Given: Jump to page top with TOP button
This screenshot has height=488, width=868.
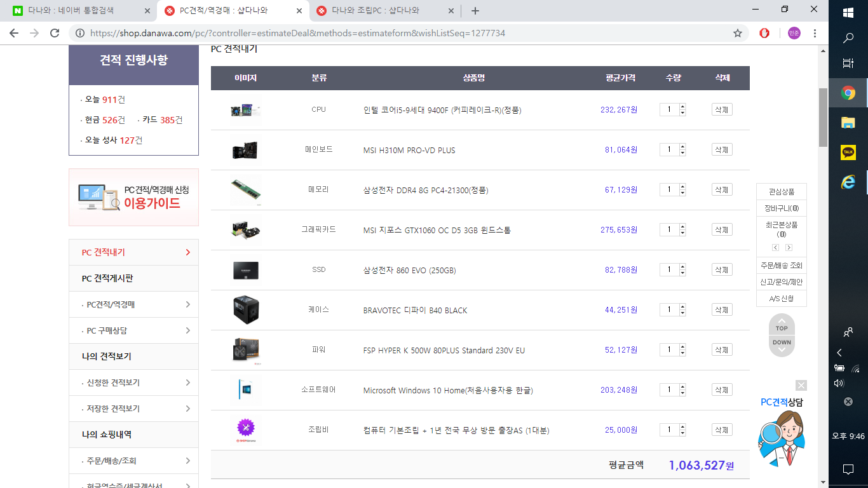Looking at the screenshot, I should (782, 325).
